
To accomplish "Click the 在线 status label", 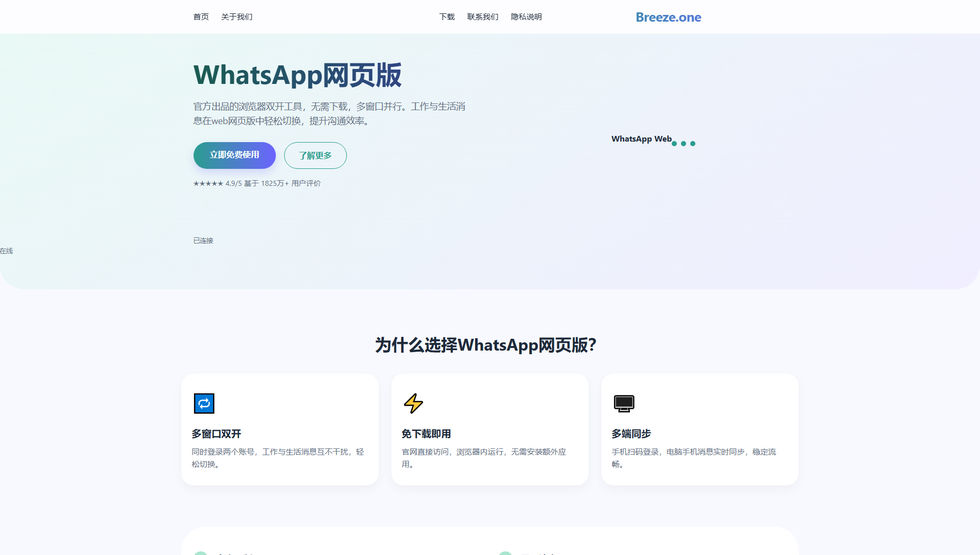I will (6, 251).
